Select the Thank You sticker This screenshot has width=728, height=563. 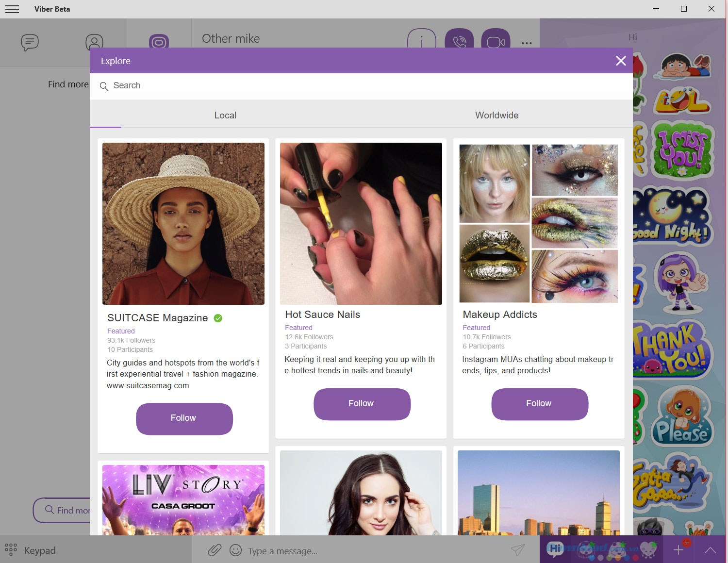[672, 349]
